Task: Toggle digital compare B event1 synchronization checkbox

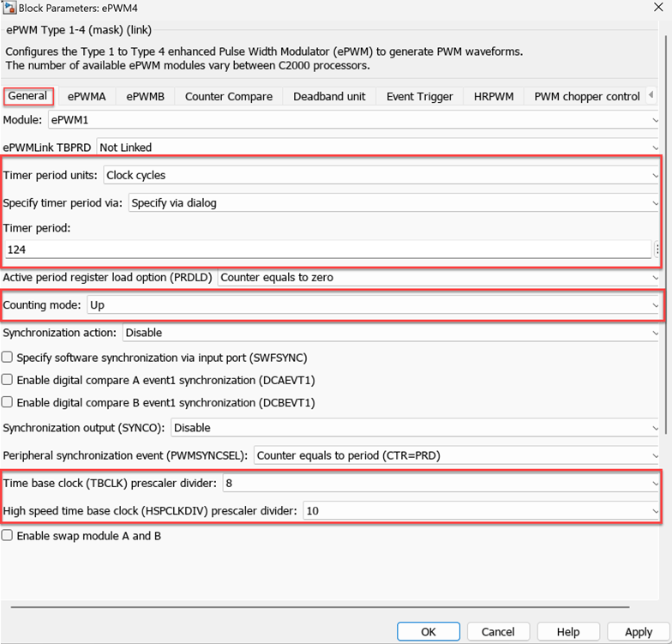Action: point(8,402)
